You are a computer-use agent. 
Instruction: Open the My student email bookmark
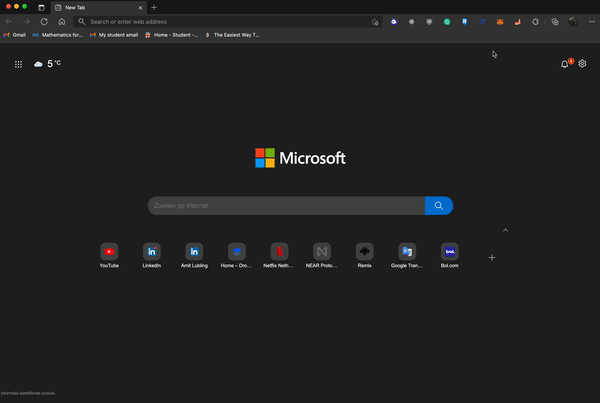(x=114, y=35)
